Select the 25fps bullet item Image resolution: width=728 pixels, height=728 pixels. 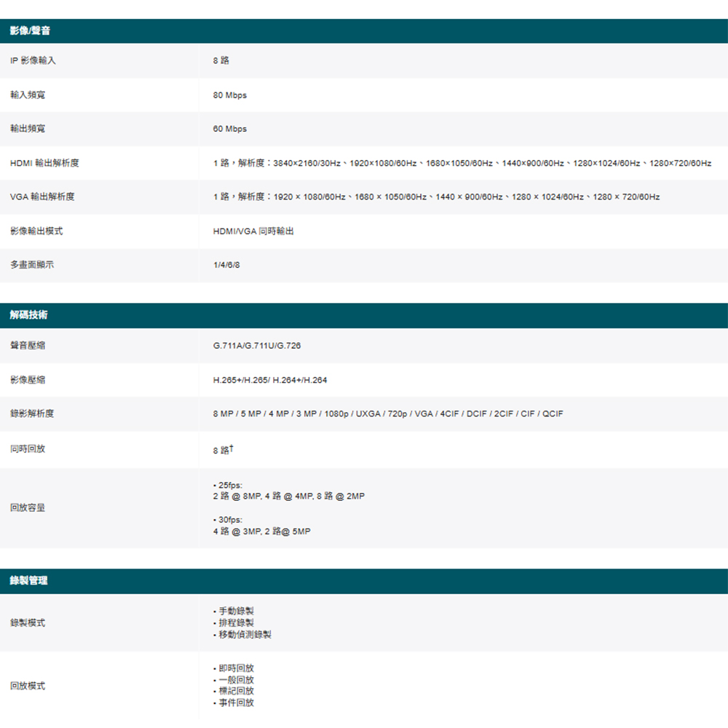[229, 485]
